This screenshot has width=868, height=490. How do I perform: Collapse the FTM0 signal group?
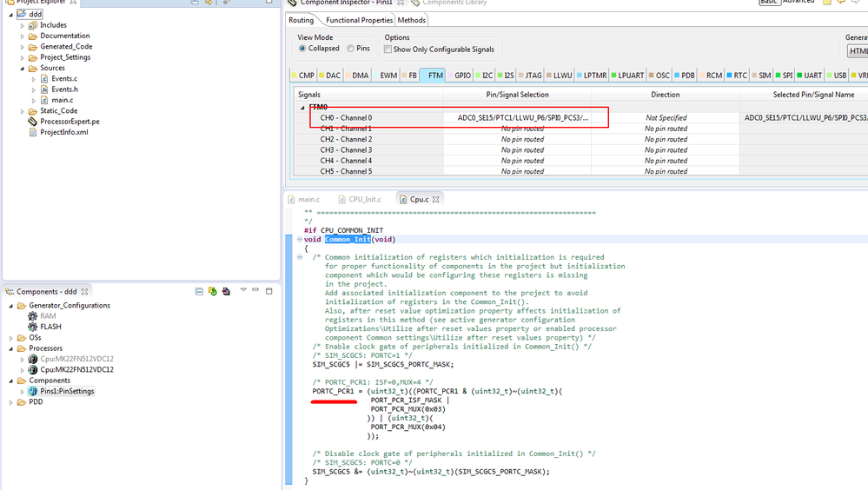pyautogui.click(x=302, y=108)
